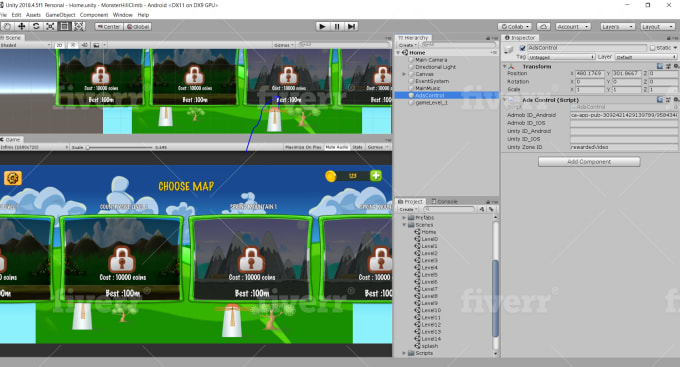Open the Collab dropdown
The height and width of the screenshot is (367, 680).
(515, 26)
